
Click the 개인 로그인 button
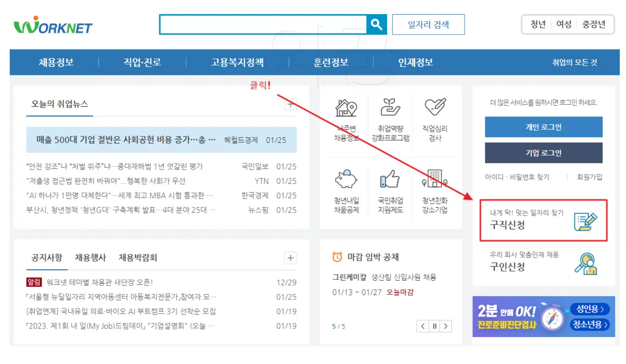544,127
